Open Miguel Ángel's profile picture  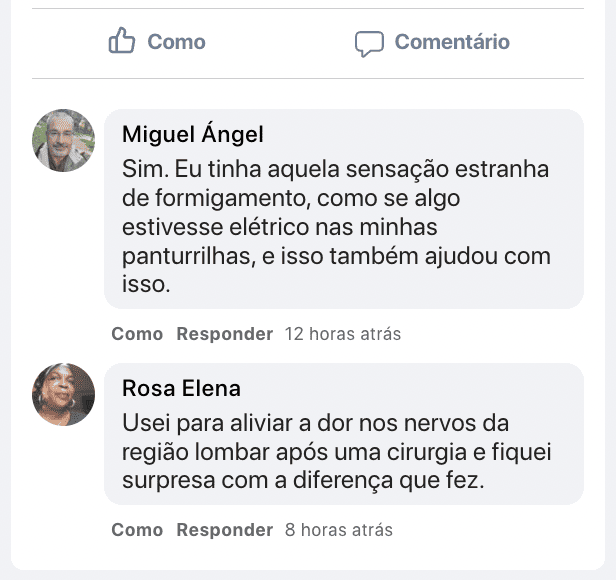click(64, 140)
